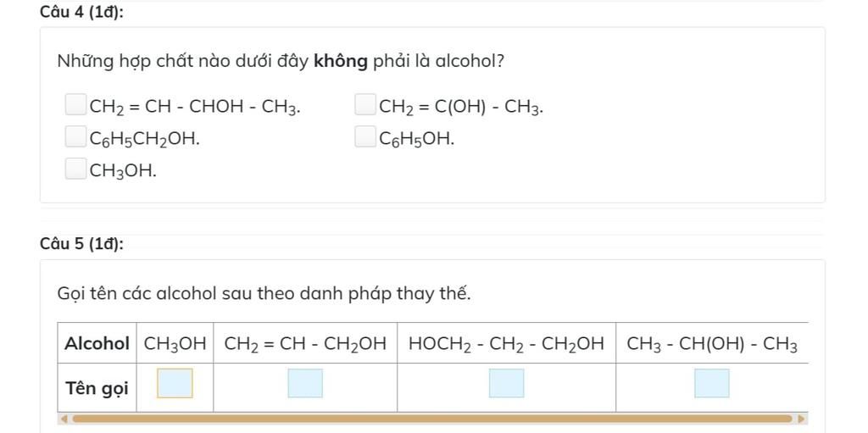Select answer box under HOCH2-CH2-CH2OH column
The width and height of the screenshot is (868, 433).
[507, 383]
